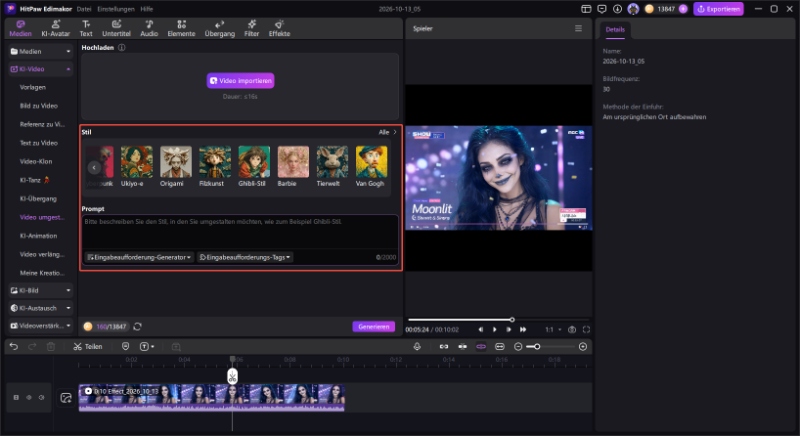Click the Exportieren button
800x436 pixels.
pos(718,9)
